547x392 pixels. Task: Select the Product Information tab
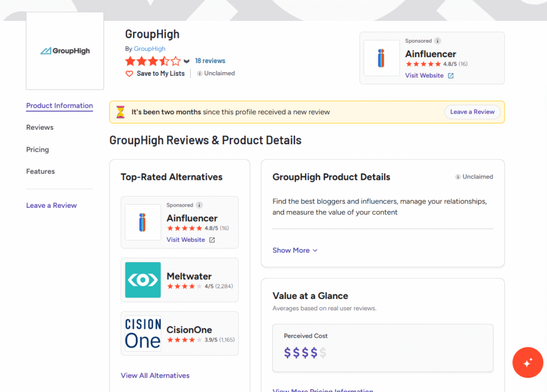coord(59,106)
